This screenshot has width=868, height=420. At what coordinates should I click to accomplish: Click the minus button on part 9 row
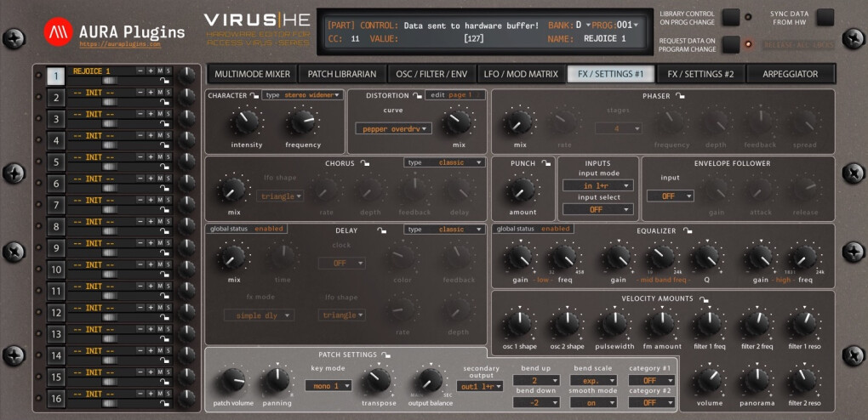[140, 243]
